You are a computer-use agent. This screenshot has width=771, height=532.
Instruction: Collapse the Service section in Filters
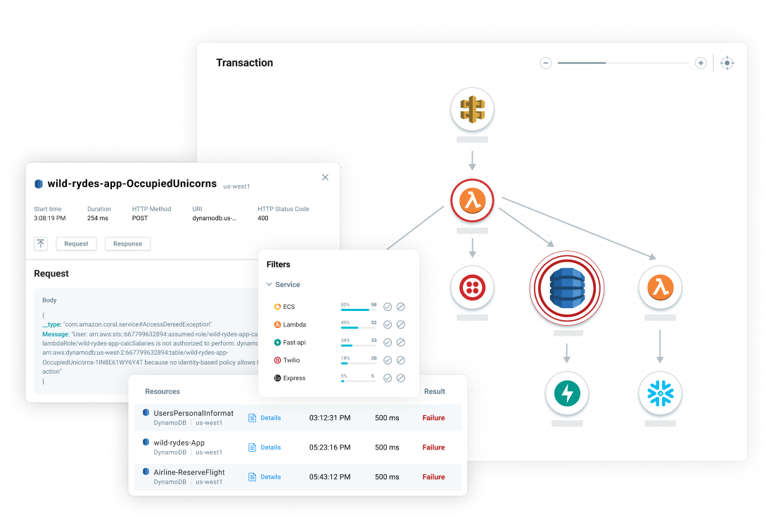[269, 284]
